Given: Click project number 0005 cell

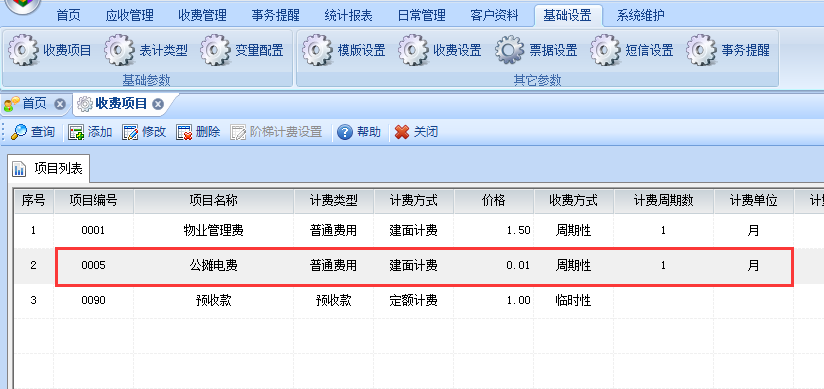Looking at the screenshot, I should 94,265.
